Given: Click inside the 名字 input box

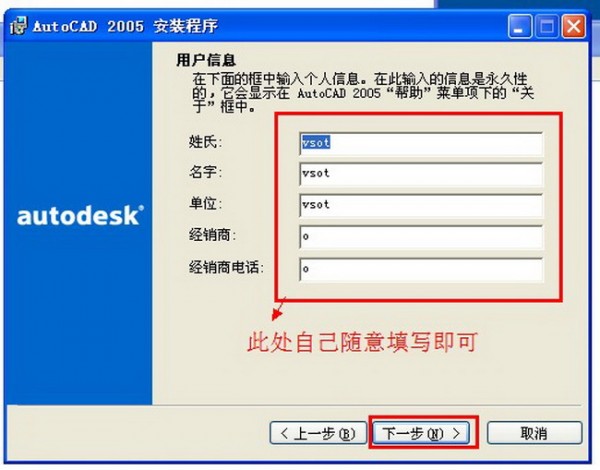Looking at the screenshot, I should [x=421, y=174].
